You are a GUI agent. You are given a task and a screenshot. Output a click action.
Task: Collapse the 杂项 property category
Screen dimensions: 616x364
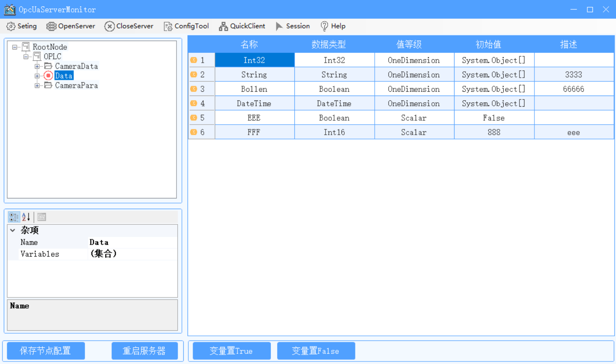coord(13,230)
